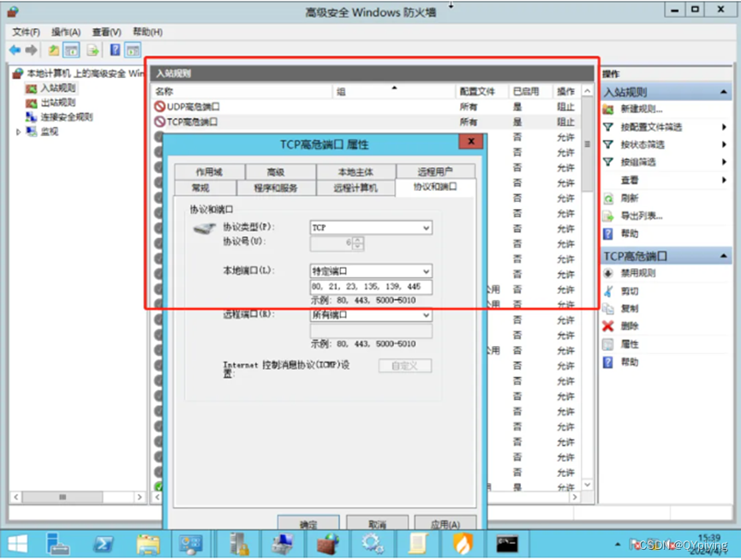Click 复制 action
741x560 pixels.
pyautogui.click(x=629, y=308)
